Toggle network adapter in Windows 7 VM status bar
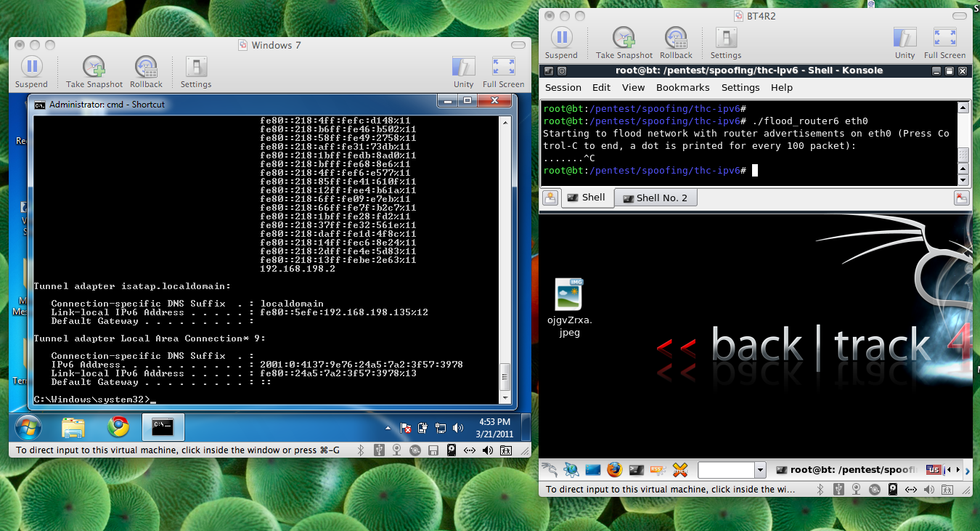980x531 pixels. (x=469, y=450)
